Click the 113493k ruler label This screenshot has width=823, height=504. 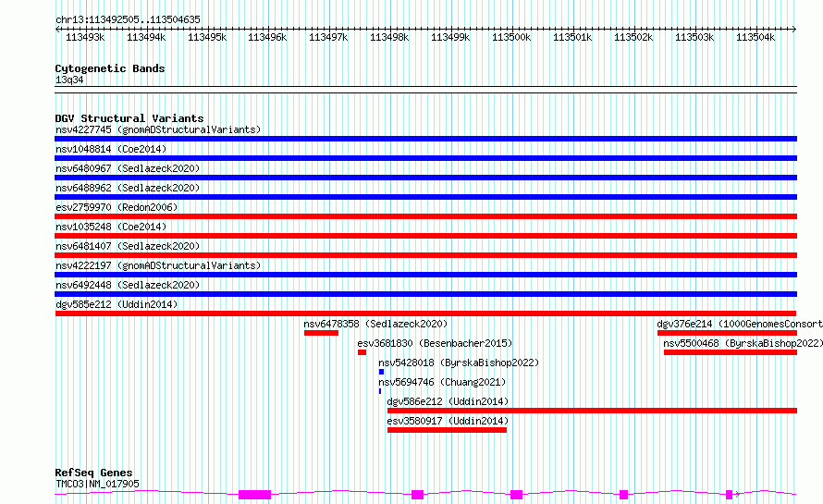[85, 37]
